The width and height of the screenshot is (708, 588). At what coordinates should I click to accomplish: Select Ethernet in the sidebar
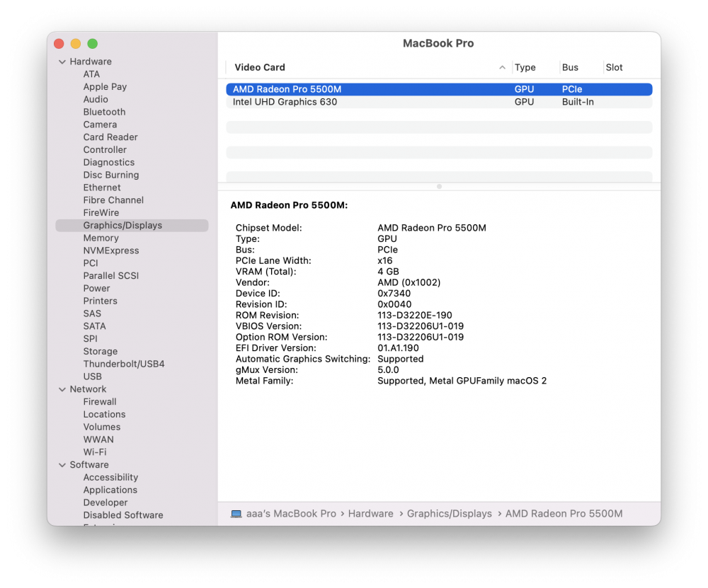101,188
